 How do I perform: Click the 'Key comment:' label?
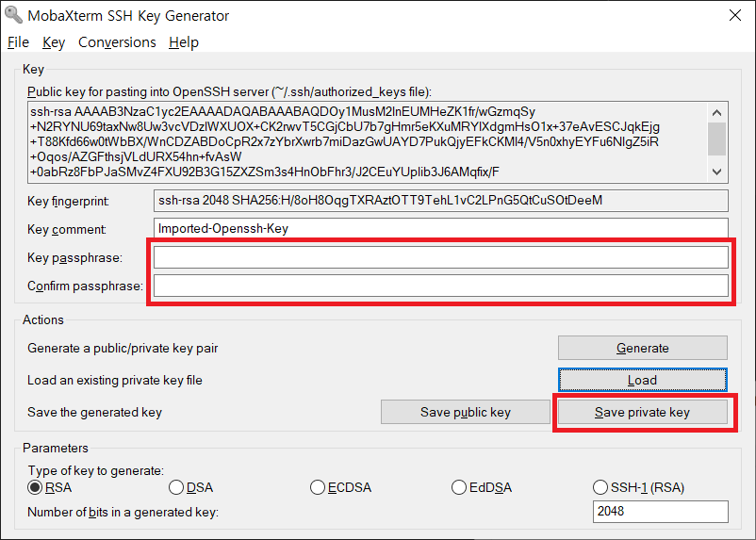(67, 229)
